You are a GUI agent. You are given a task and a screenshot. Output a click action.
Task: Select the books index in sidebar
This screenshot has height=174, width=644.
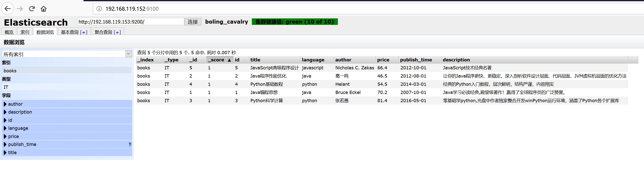(x=67, y=71)
